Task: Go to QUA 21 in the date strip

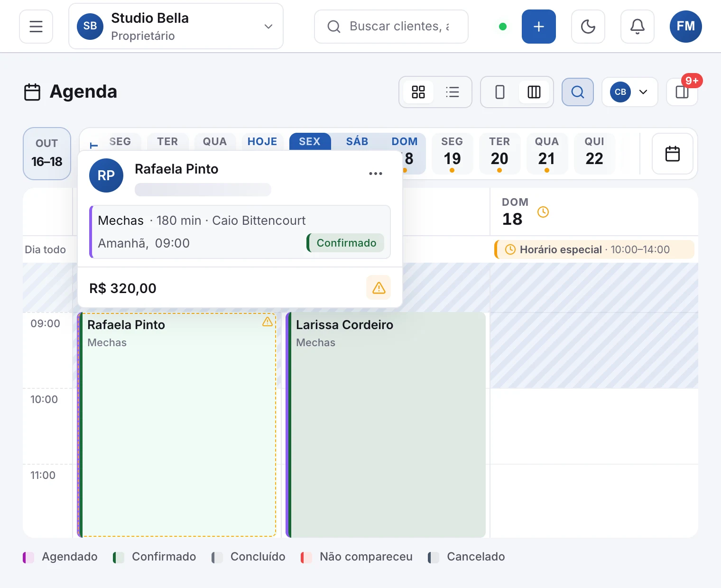Action: (x=547, y=154)
